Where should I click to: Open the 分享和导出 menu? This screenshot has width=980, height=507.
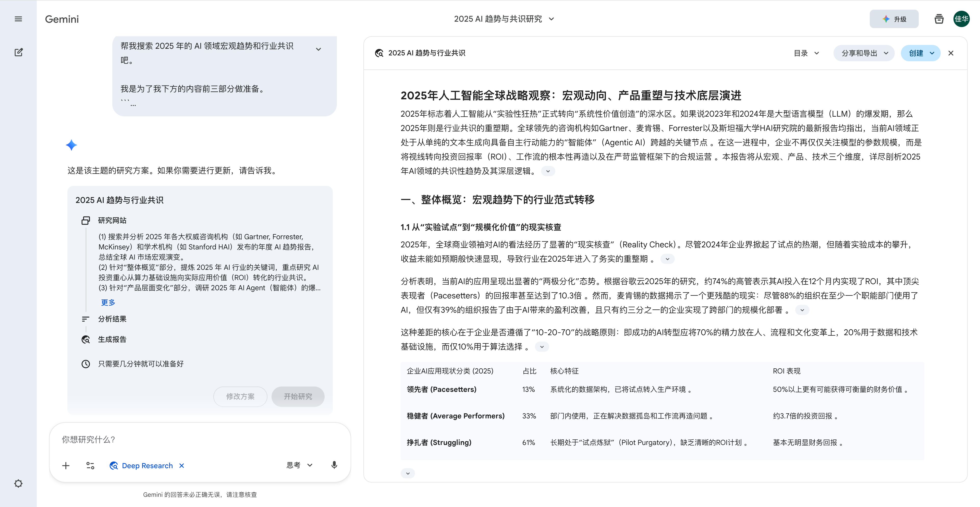pos(864,53)
